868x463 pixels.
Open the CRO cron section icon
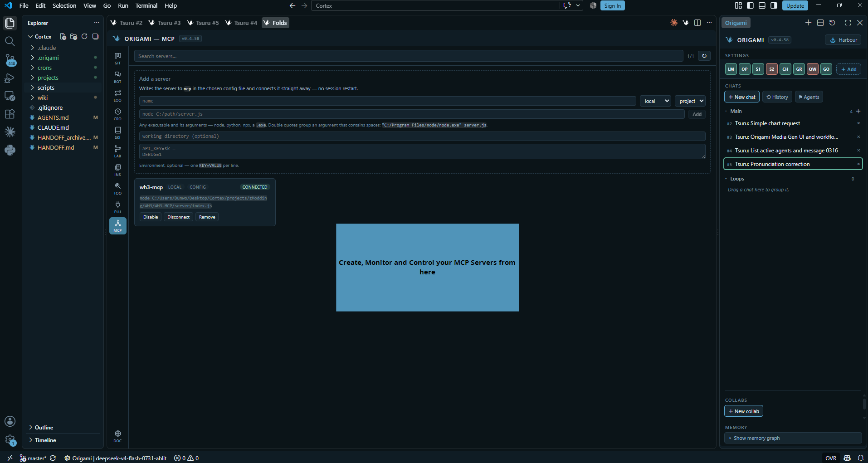click(117, 114)
